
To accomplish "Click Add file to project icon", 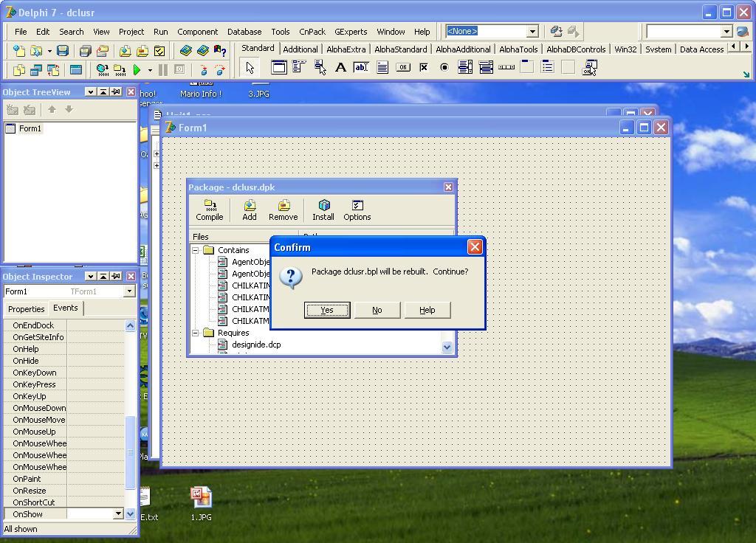I will click(125, 51).
